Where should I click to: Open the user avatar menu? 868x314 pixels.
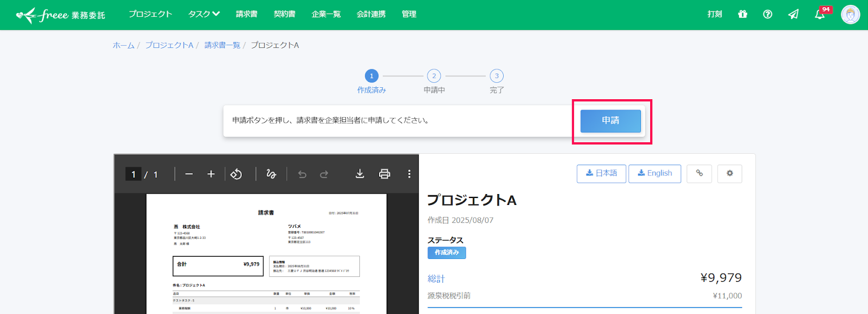pyautogui.click(x=850, y=15)
